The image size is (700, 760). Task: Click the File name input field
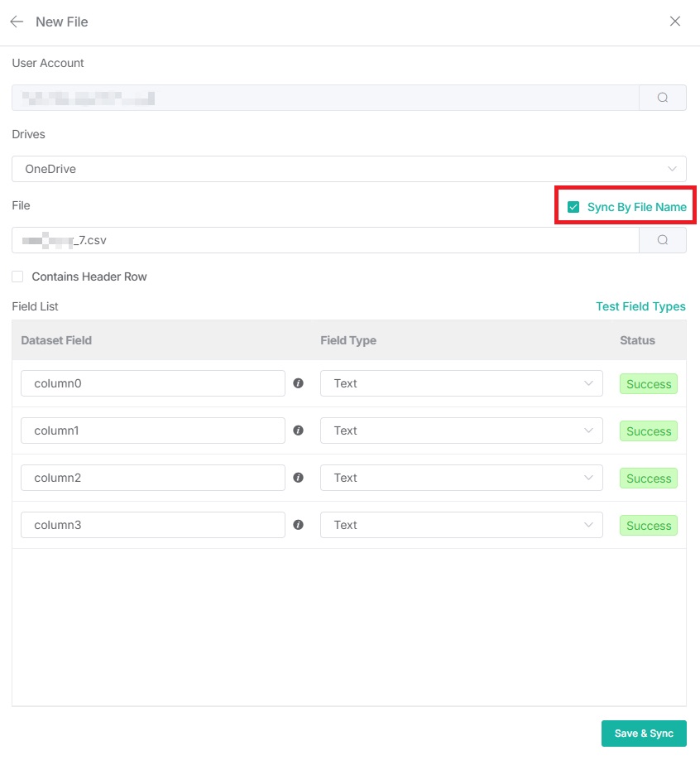325,240
